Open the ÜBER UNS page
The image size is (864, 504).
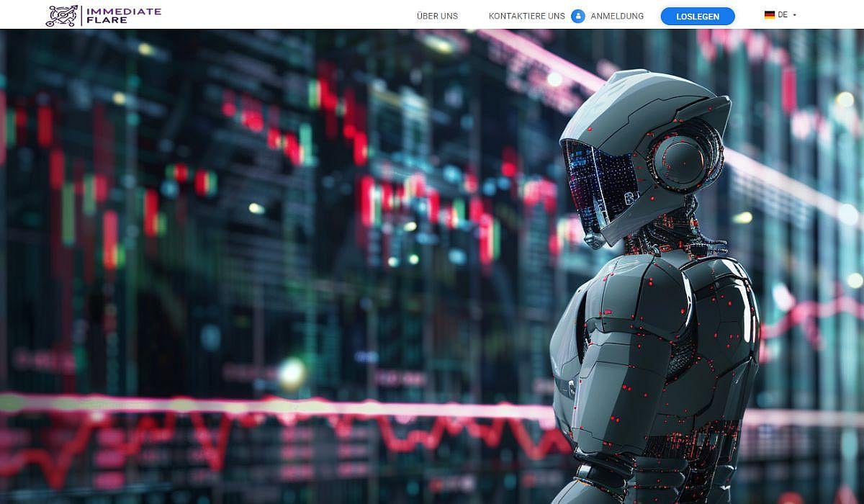click(x=437, y=16)
